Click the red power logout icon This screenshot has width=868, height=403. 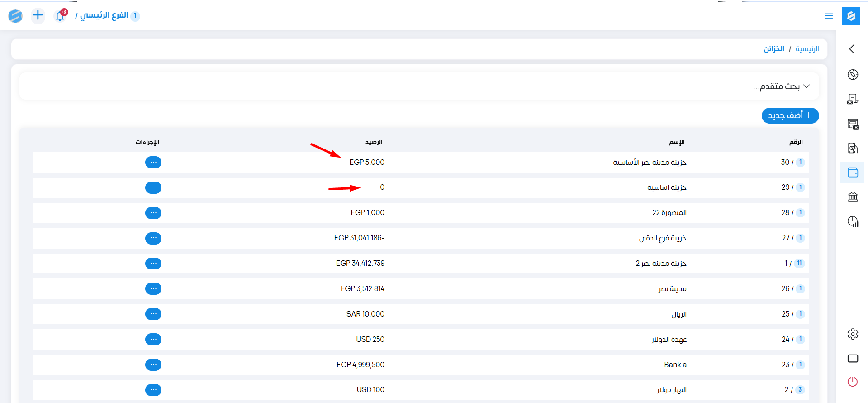tap(853, 382)
